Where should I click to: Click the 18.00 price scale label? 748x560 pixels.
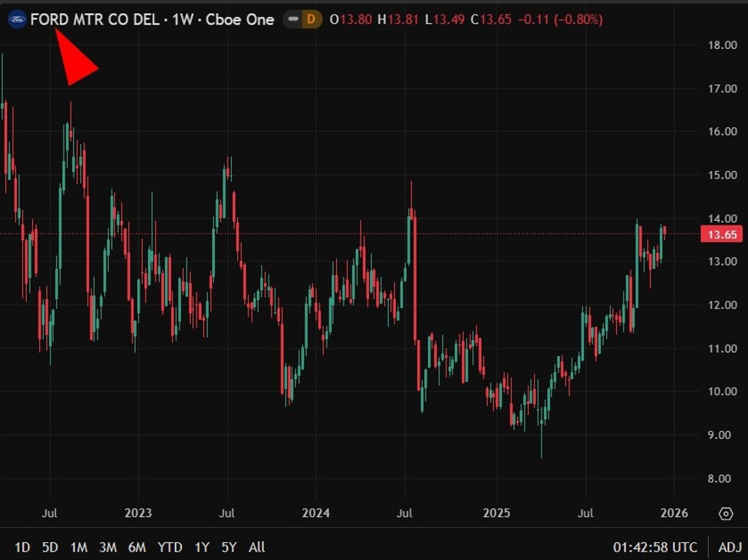point(724,45)
